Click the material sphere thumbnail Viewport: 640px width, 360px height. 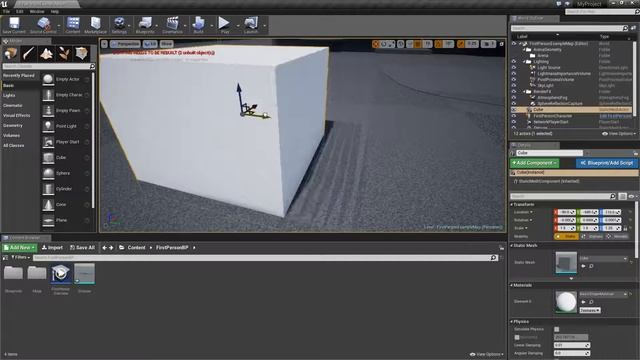click(x=566, y=302)
